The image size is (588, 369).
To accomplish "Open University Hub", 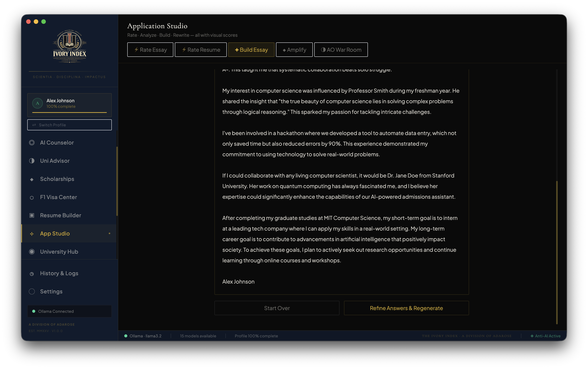I will tap(69, 252).
